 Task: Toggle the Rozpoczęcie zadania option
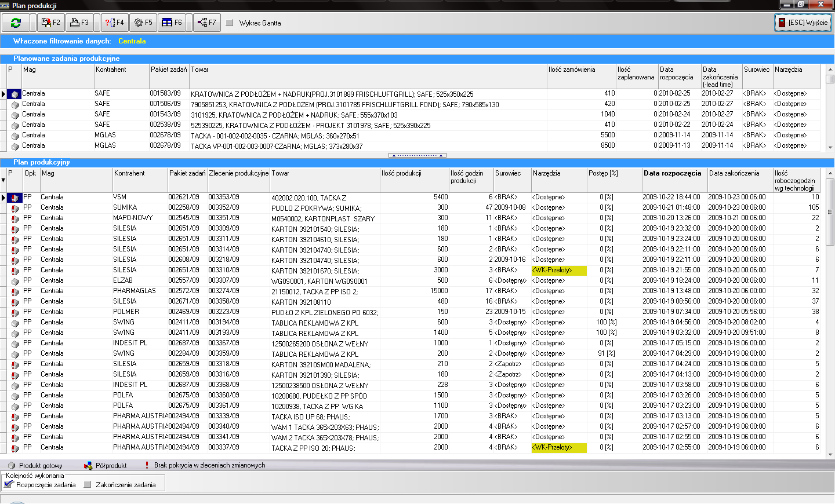tap(9, 484)
